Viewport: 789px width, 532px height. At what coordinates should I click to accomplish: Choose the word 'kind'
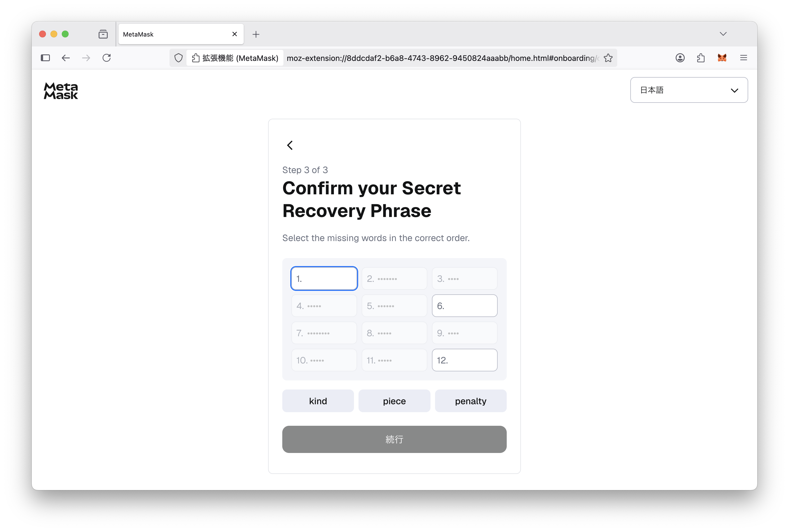[318, 401]
